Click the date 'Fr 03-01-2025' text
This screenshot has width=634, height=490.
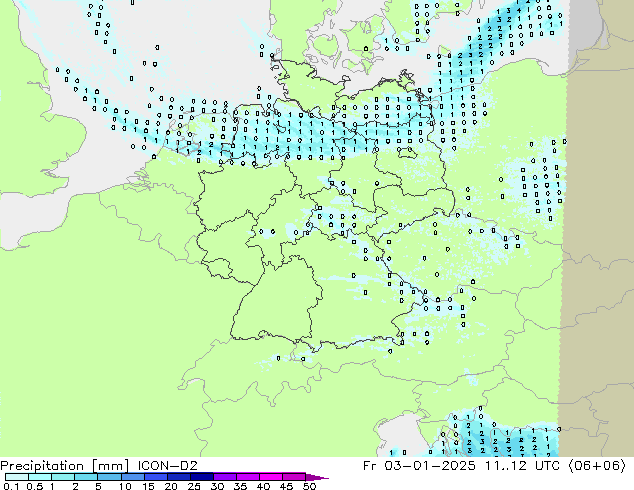[x=419, y=465]
